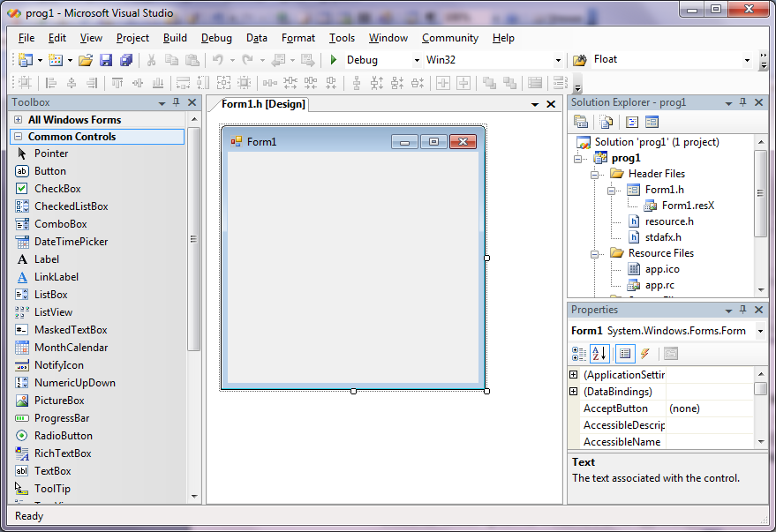Screen dimensions: 776x532
Task: Select the stdafx.h file in Solution Explorer
Action: [663, 237]
